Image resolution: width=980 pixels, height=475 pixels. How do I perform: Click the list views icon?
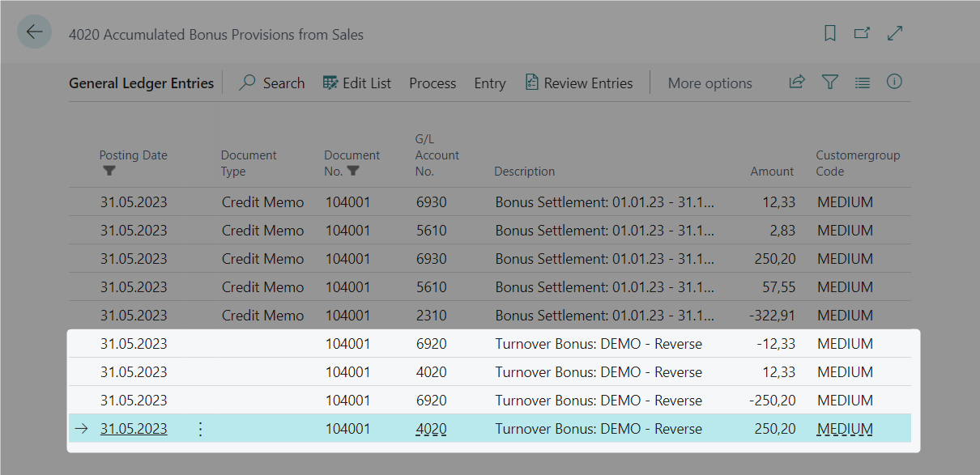point(862,82)
